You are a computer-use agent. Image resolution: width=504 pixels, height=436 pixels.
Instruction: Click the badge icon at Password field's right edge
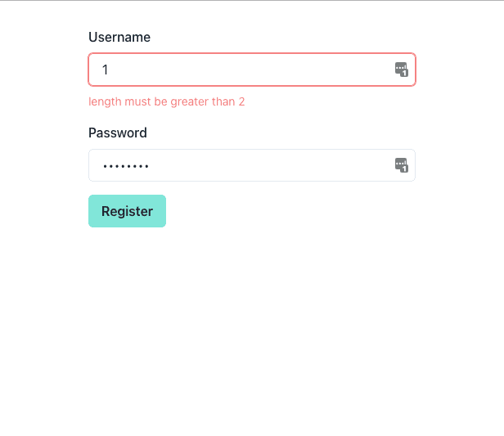point(401,165)
